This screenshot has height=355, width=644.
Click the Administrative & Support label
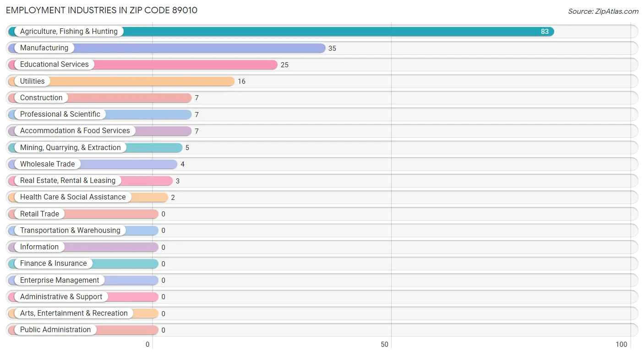(x=61, y=297)
